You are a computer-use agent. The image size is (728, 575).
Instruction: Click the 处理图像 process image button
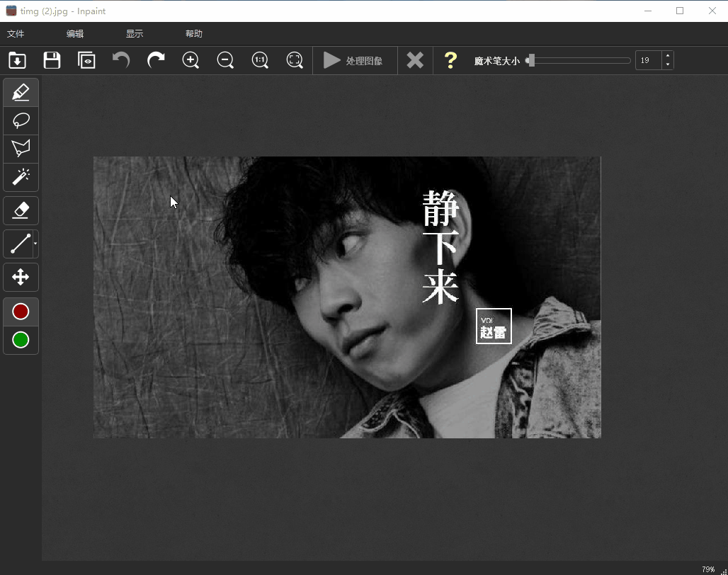pyautogui.click(x=355, y=60)
